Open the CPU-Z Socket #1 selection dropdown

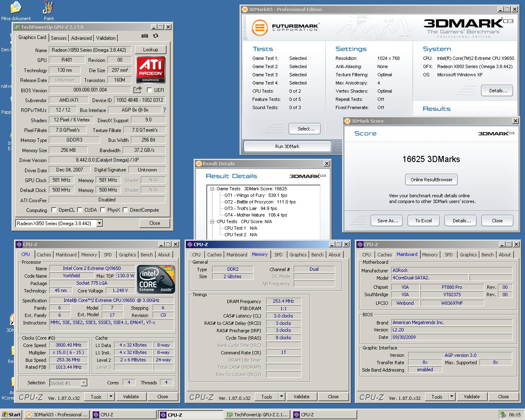pyautogui.click(x=84, y=383)
